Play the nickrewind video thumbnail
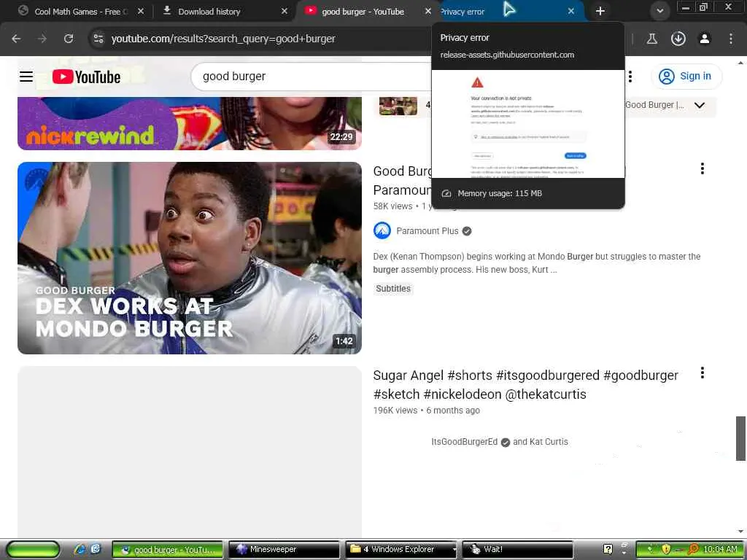 click(190, 123)
